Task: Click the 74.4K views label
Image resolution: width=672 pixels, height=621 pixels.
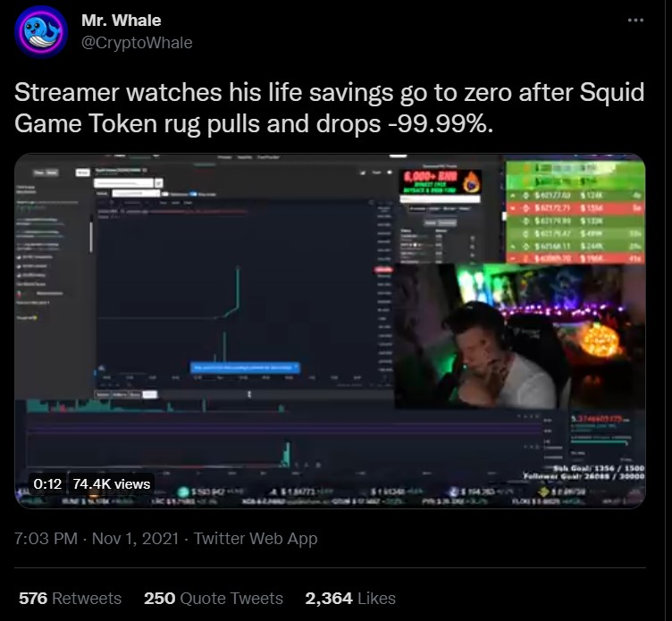Action: [112, 484]
